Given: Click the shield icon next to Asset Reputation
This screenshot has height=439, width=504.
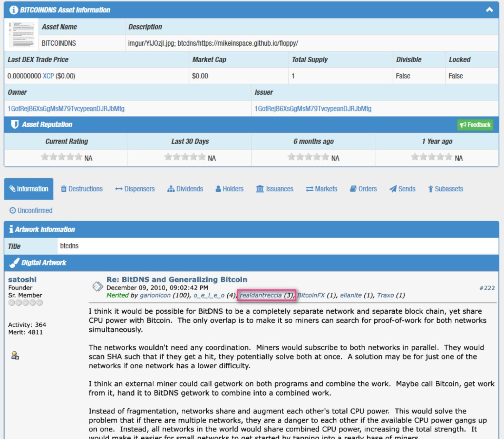Looking at the screenshot, I should click(15, 125).
